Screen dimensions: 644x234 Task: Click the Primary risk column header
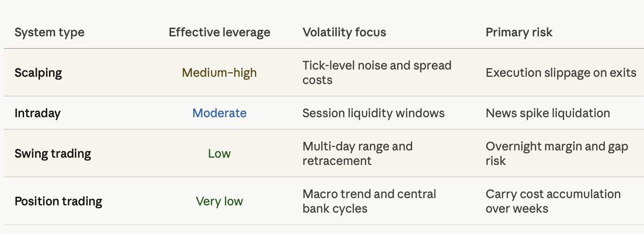(x=519, y=32)
